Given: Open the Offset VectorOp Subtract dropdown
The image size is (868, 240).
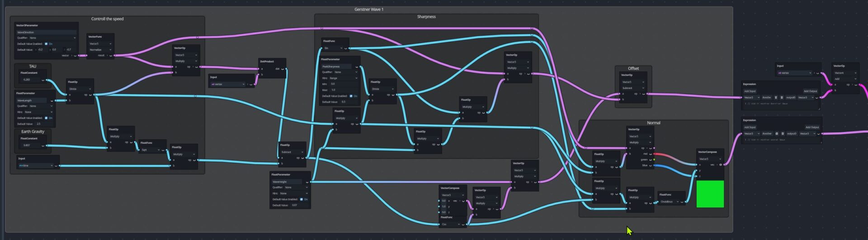Looking at the screenshot, I should pyautogui.click(x=633, y=88).
